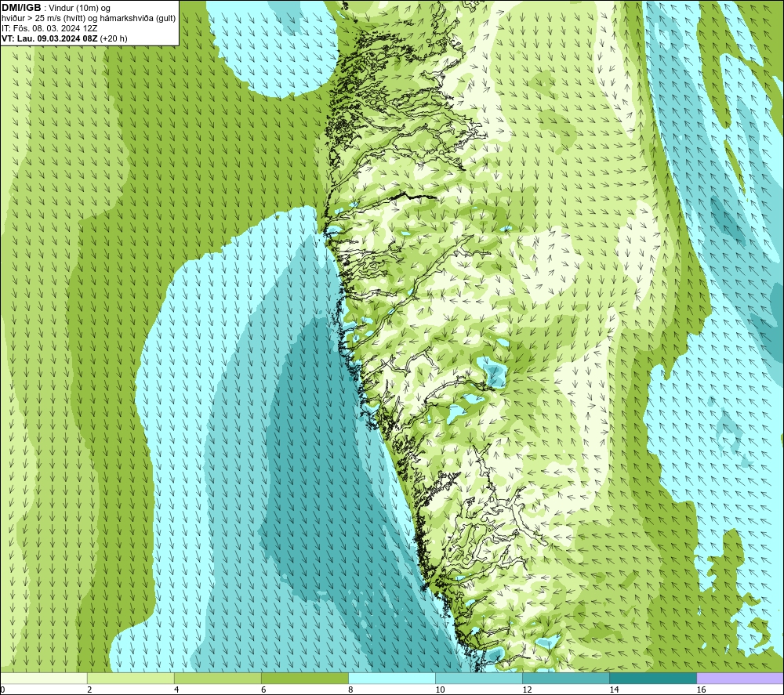Click the 4–6 m/s green legend band

(x=218, y=679)
